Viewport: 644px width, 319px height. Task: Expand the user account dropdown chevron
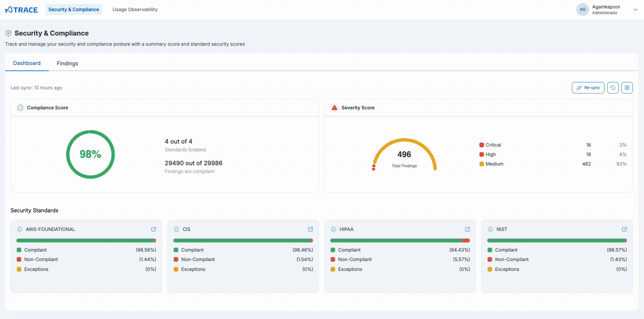(x=636, y=9)
